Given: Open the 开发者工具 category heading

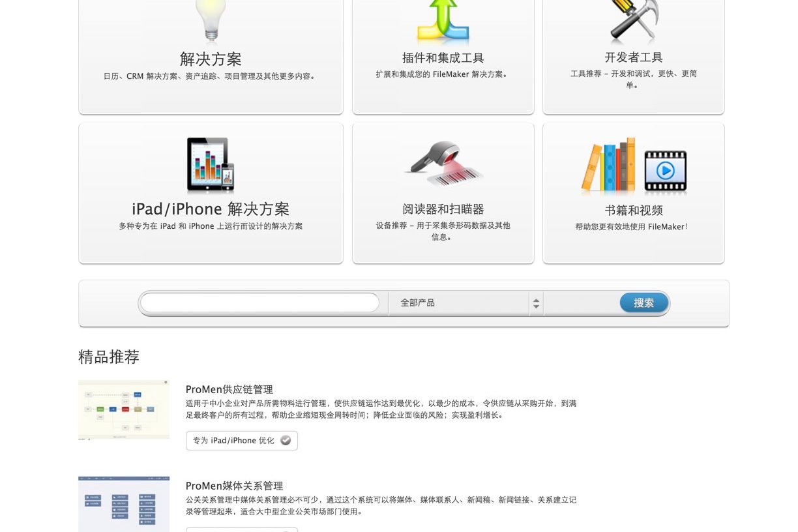Looking at the screenshot, I should click(x=633, y=57).
